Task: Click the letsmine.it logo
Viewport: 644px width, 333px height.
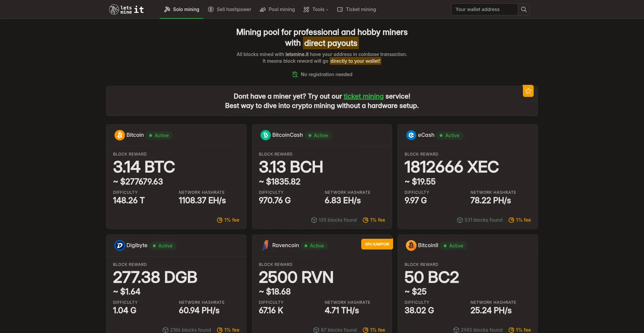Action: [126, 9]
